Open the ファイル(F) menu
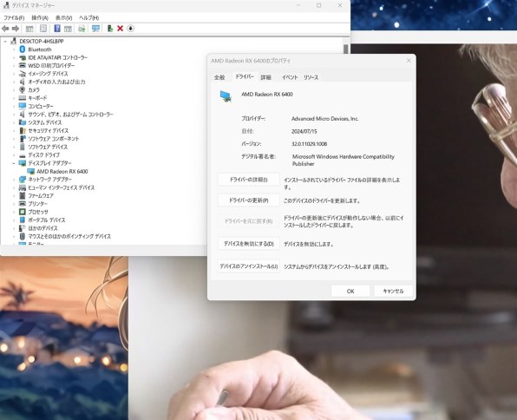This screenshot has height=420, width=517. click(14, 18)
